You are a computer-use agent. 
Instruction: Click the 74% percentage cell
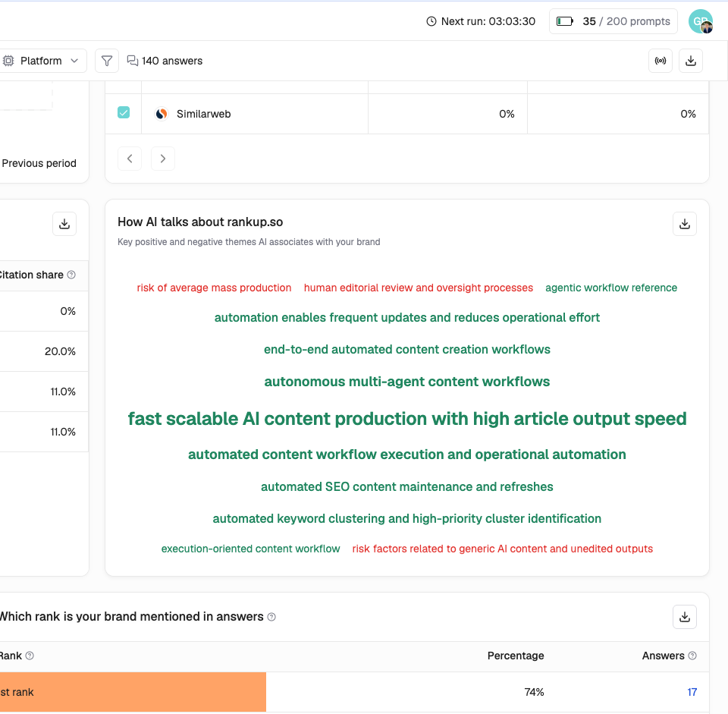pyautogui.click(x=534, y=692)
